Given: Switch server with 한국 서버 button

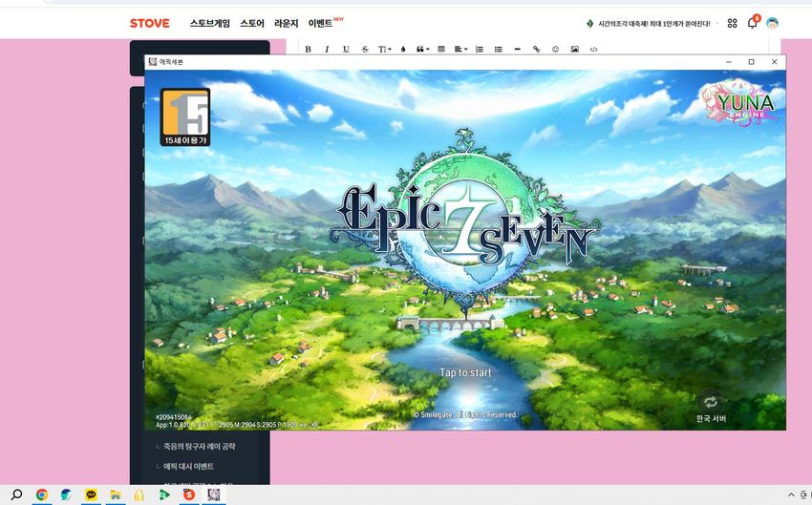Looking at the screenshot, I should point(711,408).
